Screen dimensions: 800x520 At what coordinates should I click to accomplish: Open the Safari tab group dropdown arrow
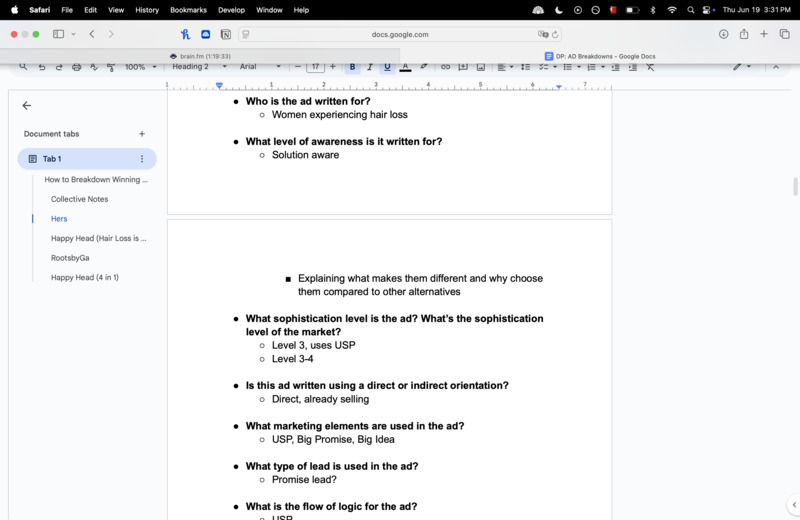tap(73, 34)
